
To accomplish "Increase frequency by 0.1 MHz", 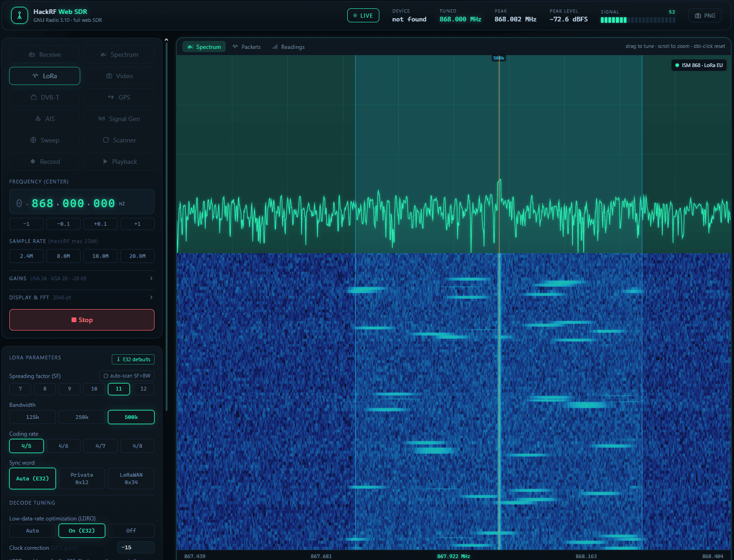I will [x=101, y=224].
